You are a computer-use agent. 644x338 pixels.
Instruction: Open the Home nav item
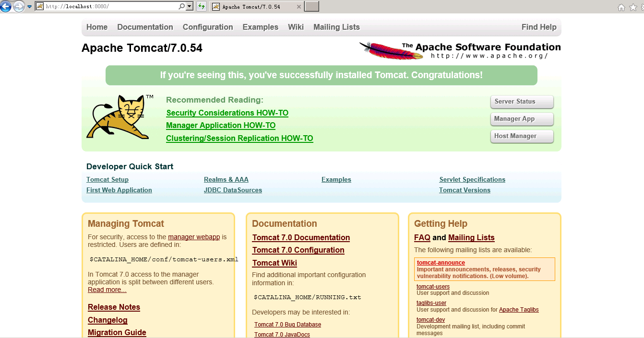(97, 27)
